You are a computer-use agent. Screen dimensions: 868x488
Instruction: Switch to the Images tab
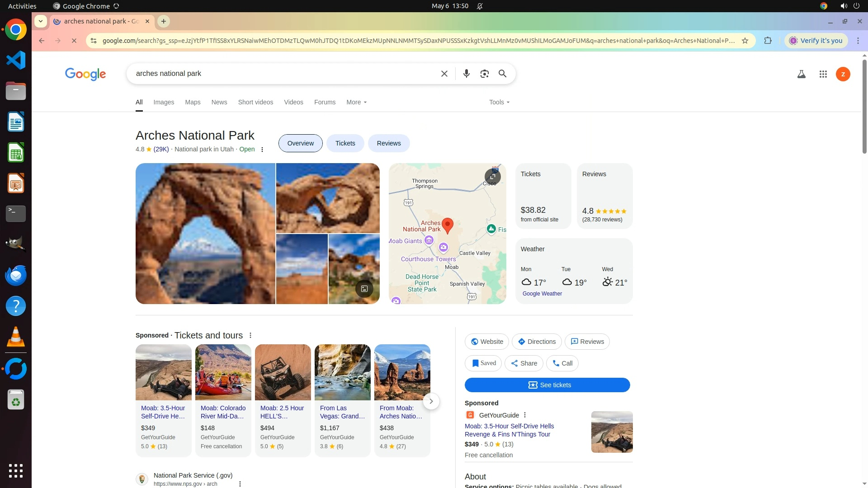pyautogui.click(x=164, y=102)
